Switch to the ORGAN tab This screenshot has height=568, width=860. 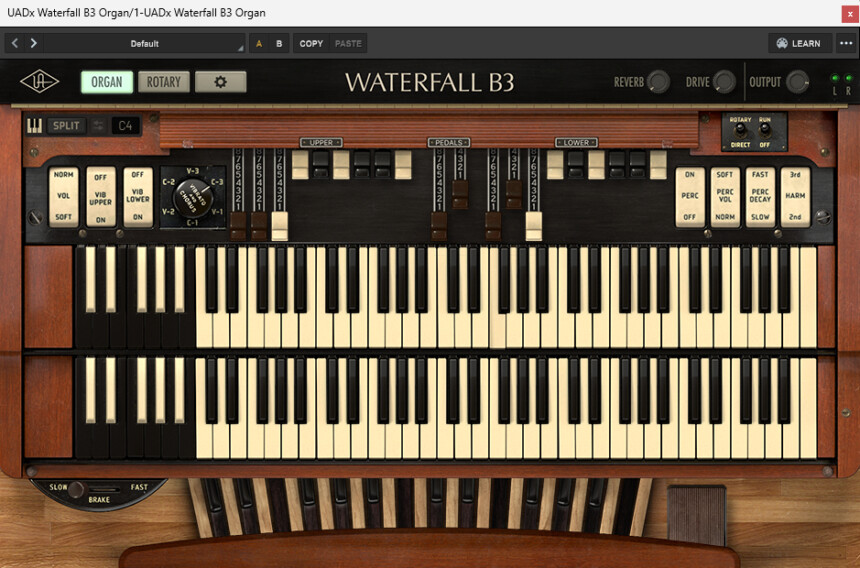107,82
